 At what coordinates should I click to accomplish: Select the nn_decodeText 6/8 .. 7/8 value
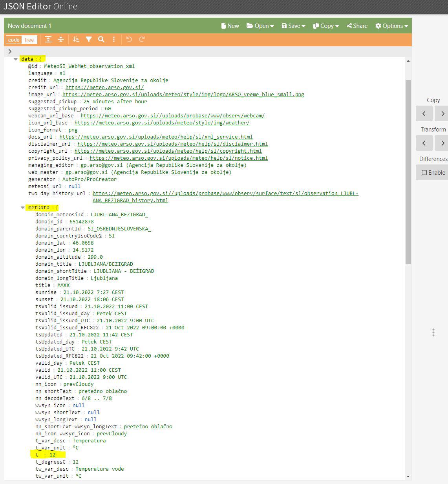97,398
